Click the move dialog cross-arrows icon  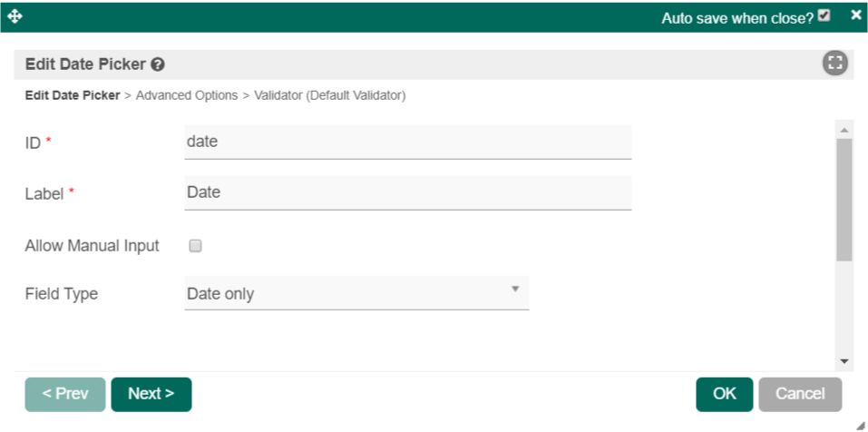(15, 16)
